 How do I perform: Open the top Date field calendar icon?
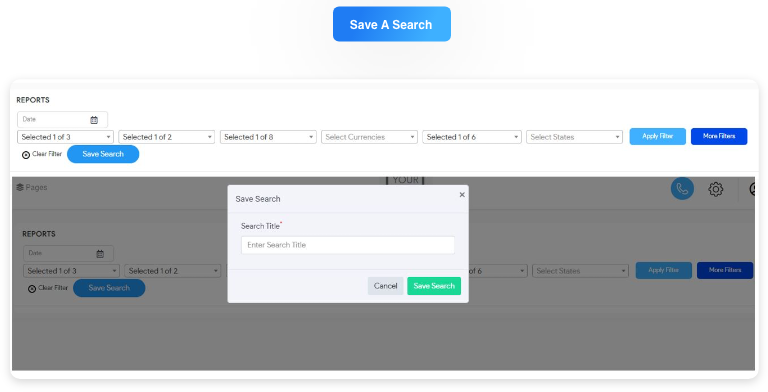tap(94, 120)
